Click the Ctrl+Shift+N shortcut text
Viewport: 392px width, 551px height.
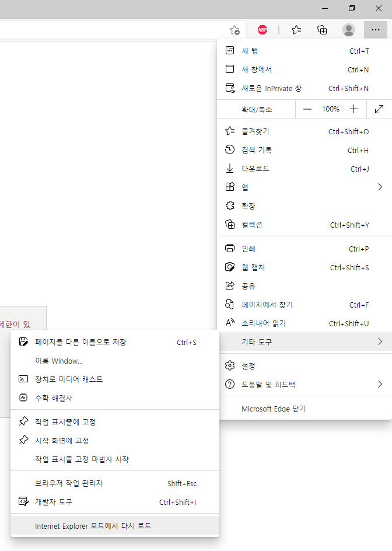[348, 88]
